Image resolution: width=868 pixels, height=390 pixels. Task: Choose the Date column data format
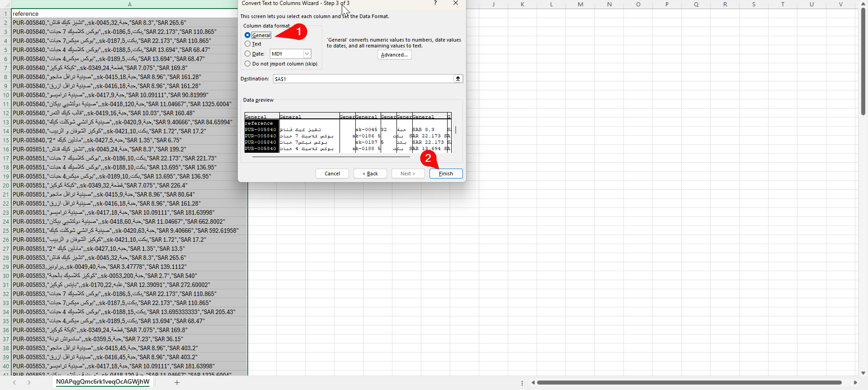pyautogui.click(x=248, y=54)
